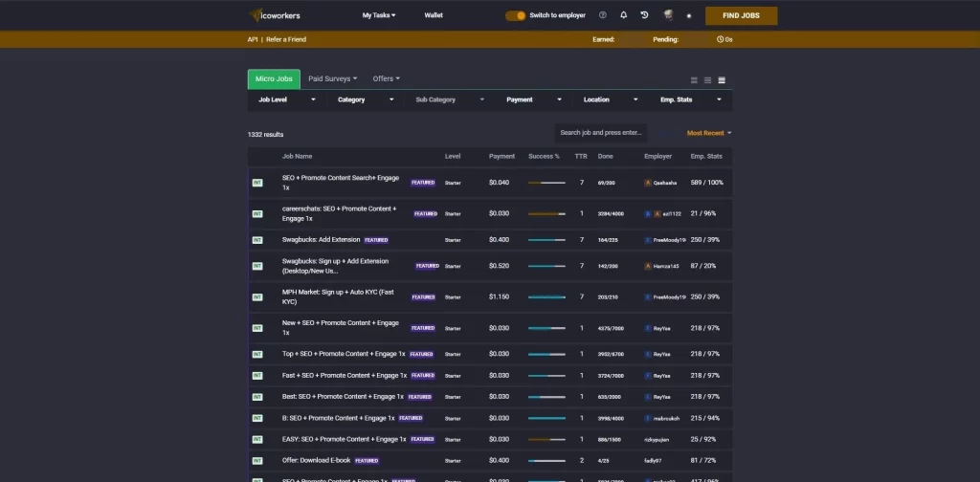Screen dimensions: 980x482
Task: Toggle the light/dark theme sun icon
Action: pos(689,15)
